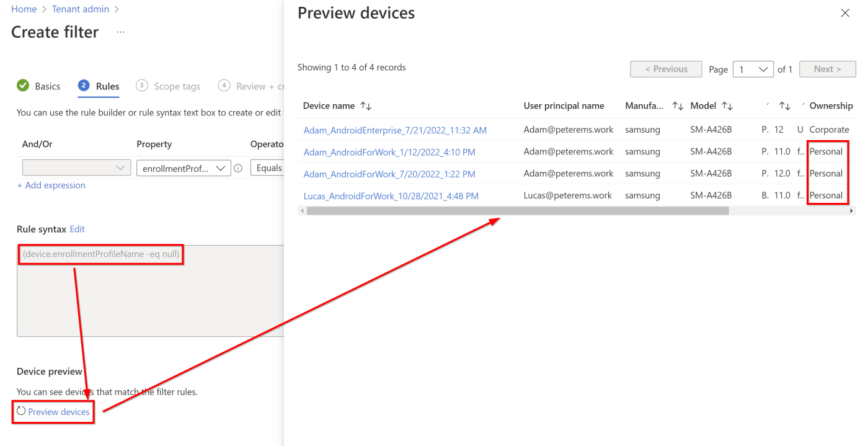868x446 pixels.
Task: Click the Ownership column header
Action: [x=831, y=106]
